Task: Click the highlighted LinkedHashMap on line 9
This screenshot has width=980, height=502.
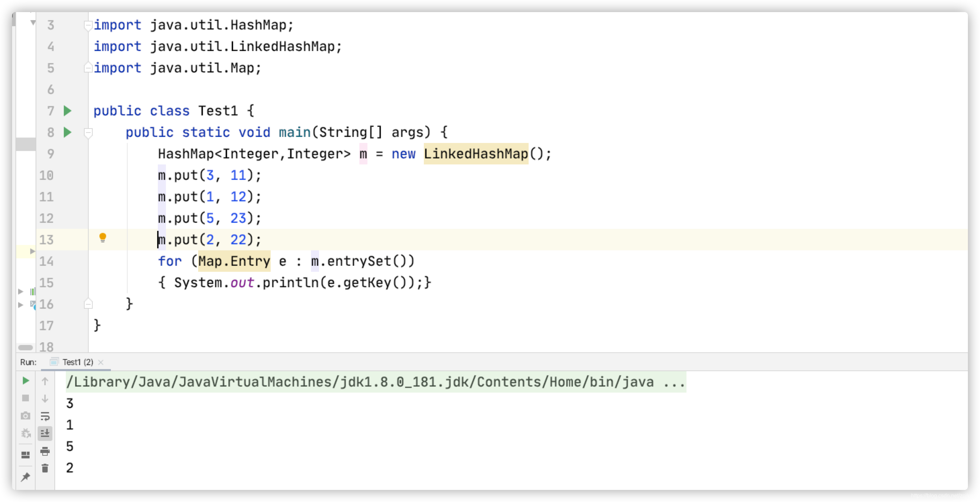Action: (x=476, y=154)
